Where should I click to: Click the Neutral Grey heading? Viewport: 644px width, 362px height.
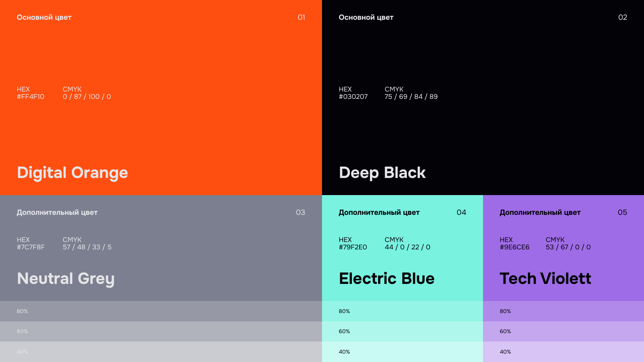click(66, 279)
